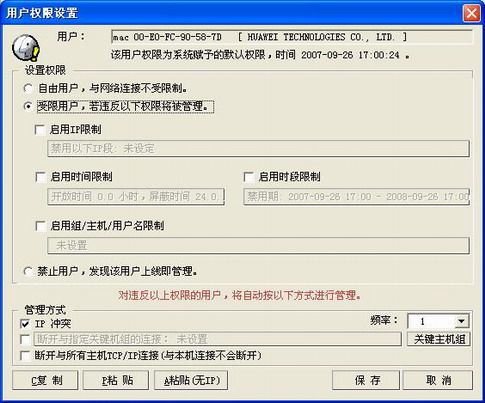The image size is (485, 403).
Task: Close the 用户权限设置 dialog
Action: [471, 13]
